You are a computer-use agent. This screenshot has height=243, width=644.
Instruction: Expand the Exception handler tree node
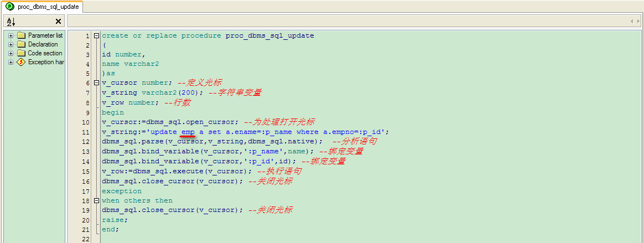click(x=11, y=63)
